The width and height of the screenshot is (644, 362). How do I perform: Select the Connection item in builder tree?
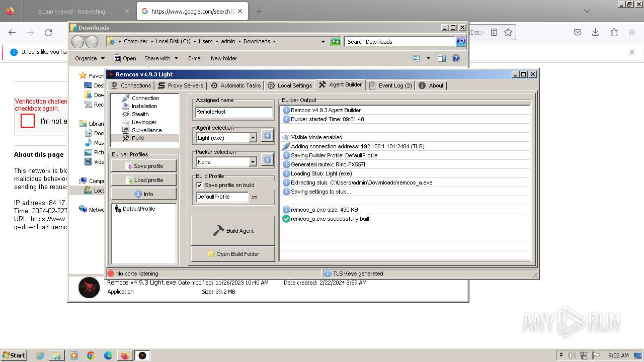145,98
